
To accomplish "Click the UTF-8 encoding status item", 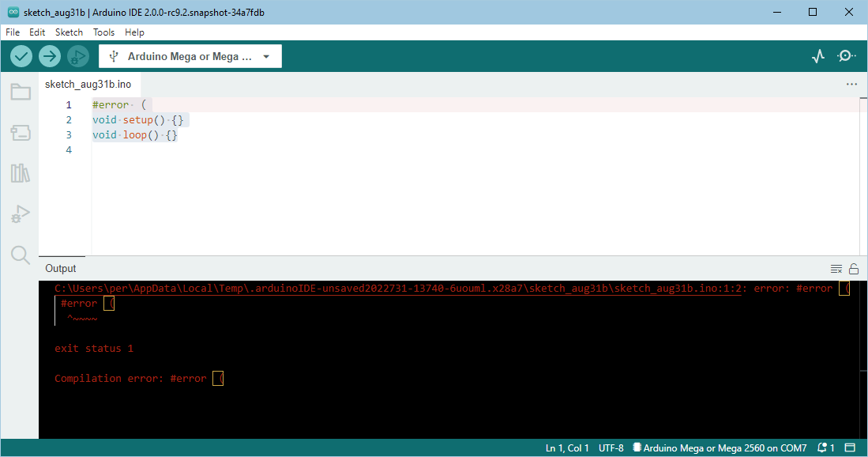I will pyautogui.click(x=611, y=448).
